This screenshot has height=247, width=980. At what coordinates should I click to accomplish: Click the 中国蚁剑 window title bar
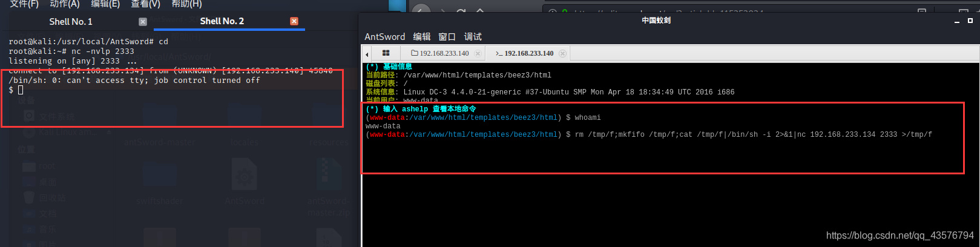656,21
